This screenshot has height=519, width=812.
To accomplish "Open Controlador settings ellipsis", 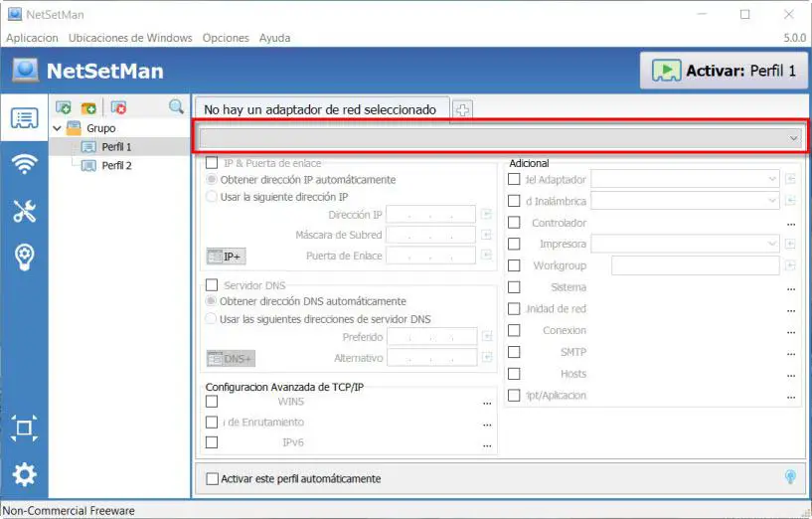I will [x=791, y=225].
